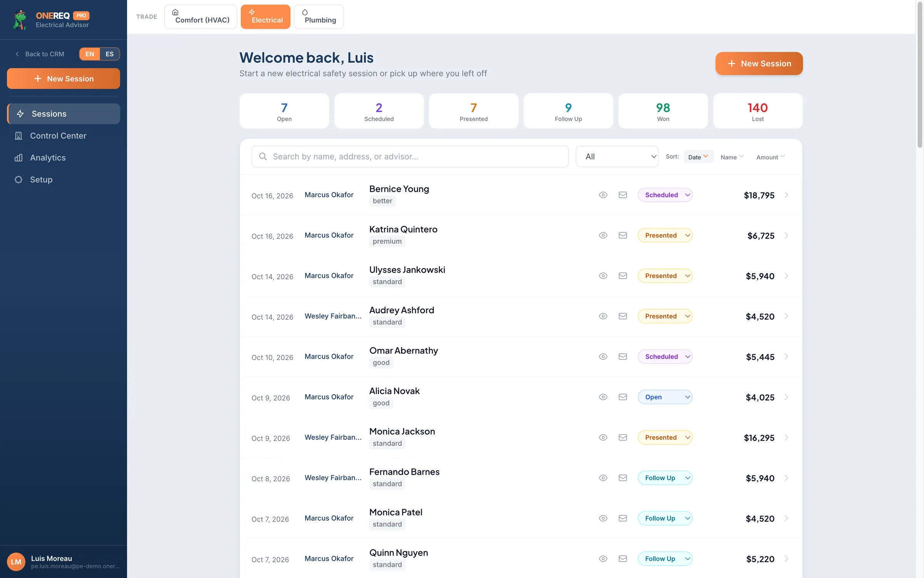Open Bernice Young Scheduled status dropdown
Viewport: 924px width, 578px height.
pos(665,195)
